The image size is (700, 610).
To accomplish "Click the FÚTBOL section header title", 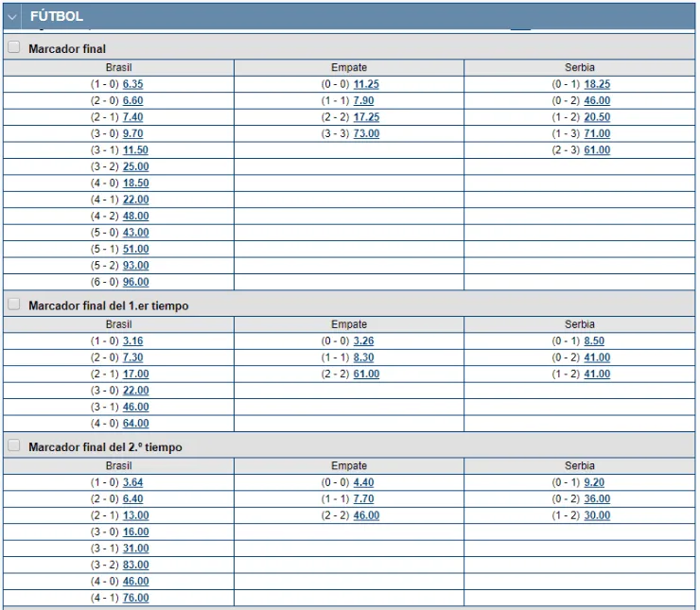I will 57,16.
